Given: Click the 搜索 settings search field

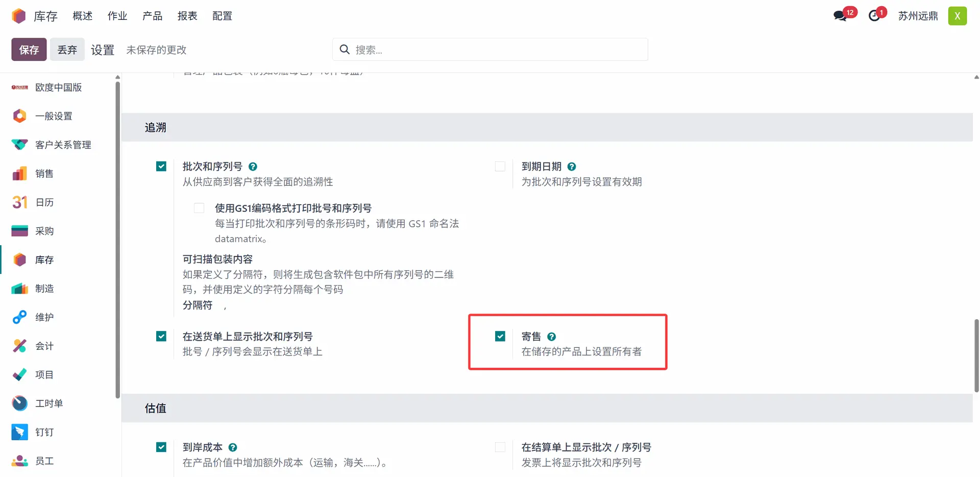Looking at the screenshot, I should pyautogui.click(x=490, y=50).
